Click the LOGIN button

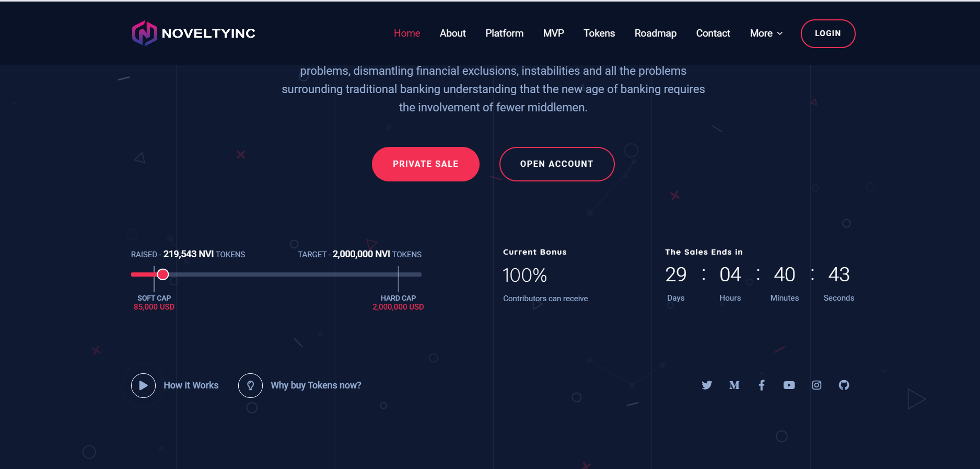827,33
